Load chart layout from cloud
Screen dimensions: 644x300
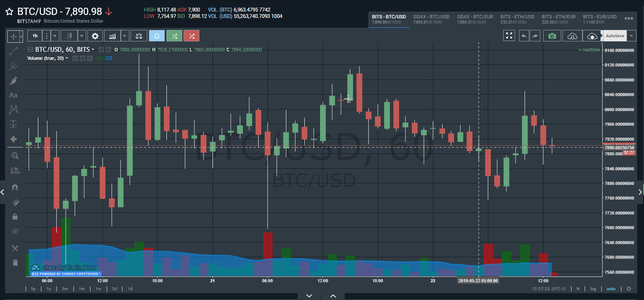572,36
